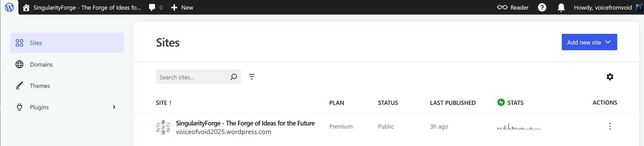
Task: Select Domains in the sidebar
Action: tap(41, 65)
